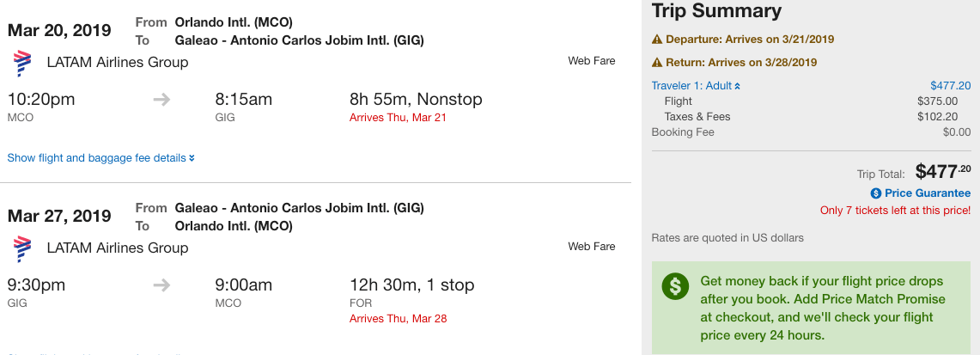Open the Price Guarantee link
Viewport: 980px width, 355px height.
[928, 193]
